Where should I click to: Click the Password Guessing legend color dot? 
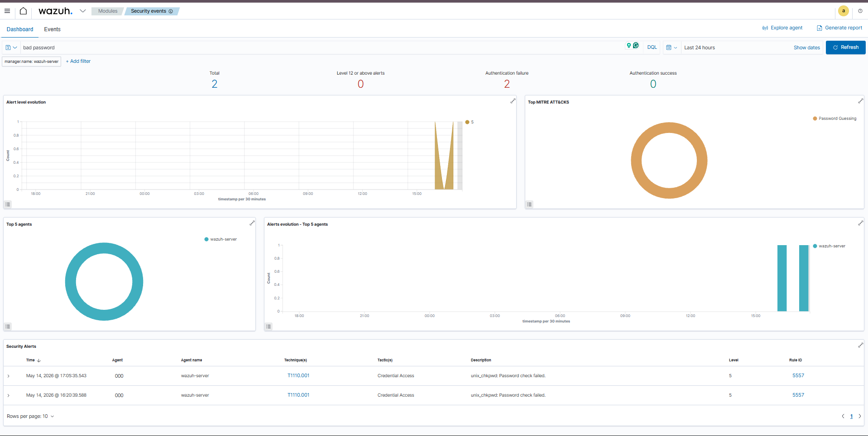point(815,118)
